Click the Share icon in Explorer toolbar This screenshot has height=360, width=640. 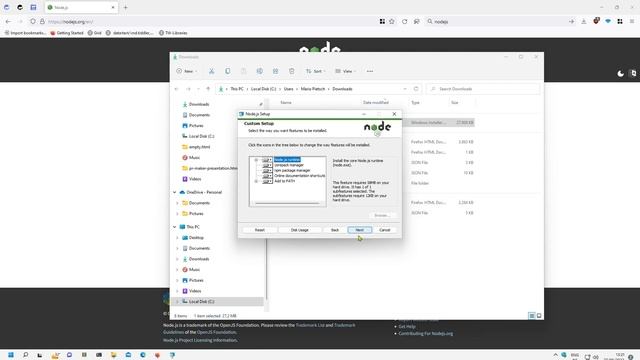[x=276, y=71]
